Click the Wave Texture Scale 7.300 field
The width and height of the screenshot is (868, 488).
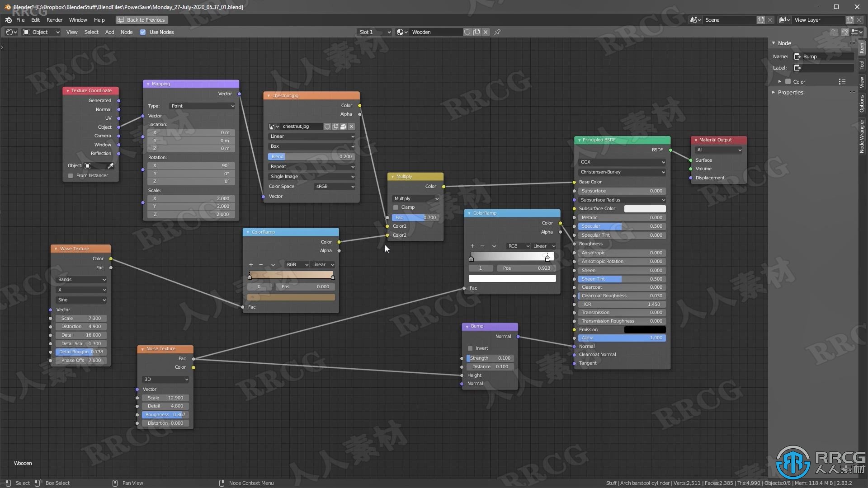click(81, 319)
